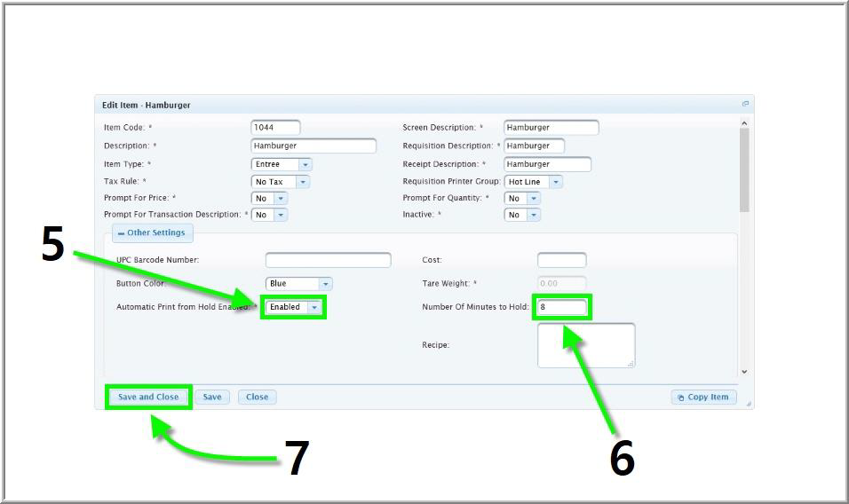
Task: Focus the Number Of Minutes to Hold field
Action: tap(561, 307)
